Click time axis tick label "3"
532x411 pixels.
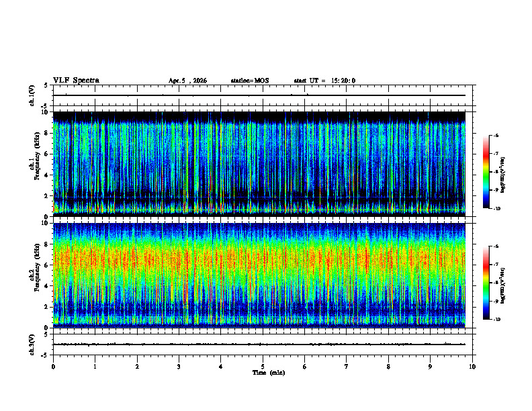[179, 367]
